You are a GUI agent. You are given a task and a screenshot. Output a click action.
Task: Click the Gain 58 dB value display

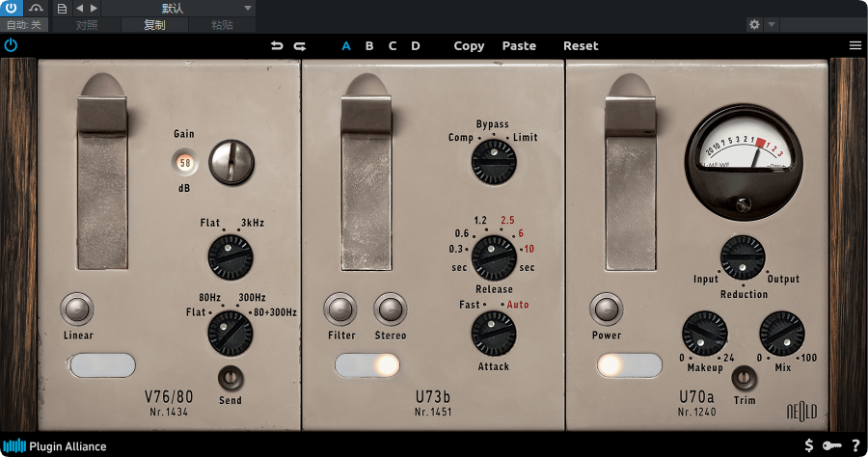[185, 163]
